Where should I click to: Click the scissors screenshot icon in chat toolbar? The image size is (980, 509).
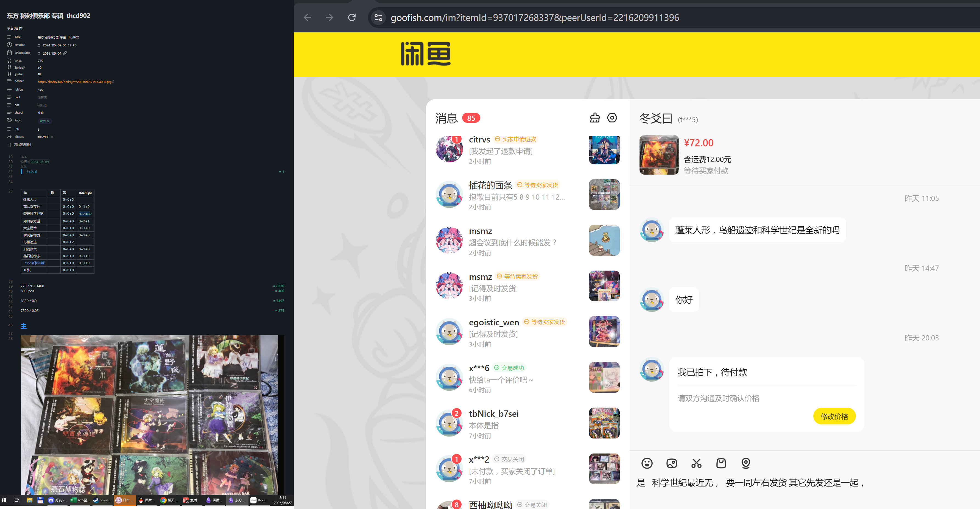(696, 463)
